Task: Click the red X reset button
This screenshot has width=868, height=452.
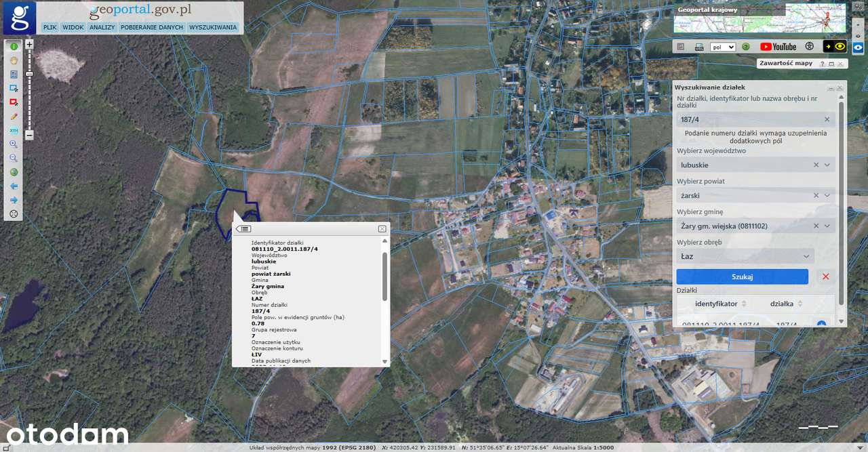Action: point(825,276)
